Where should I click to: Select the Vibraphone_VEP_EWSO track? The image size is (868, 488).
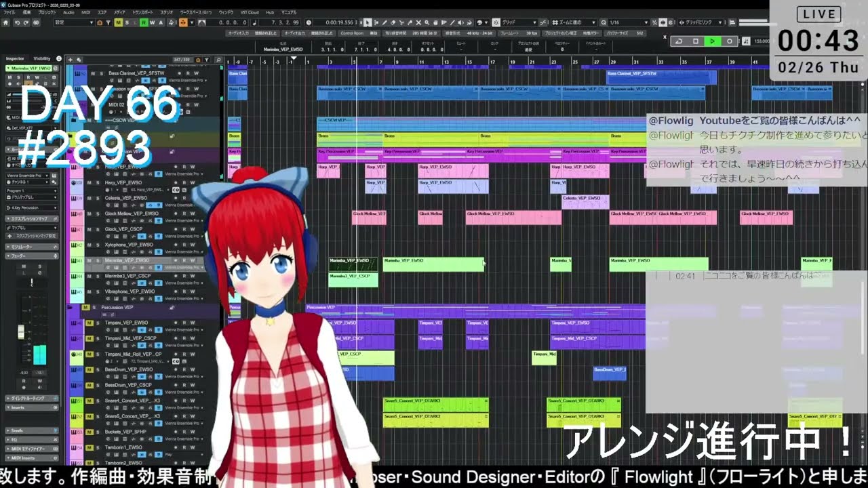pos(130,291)
